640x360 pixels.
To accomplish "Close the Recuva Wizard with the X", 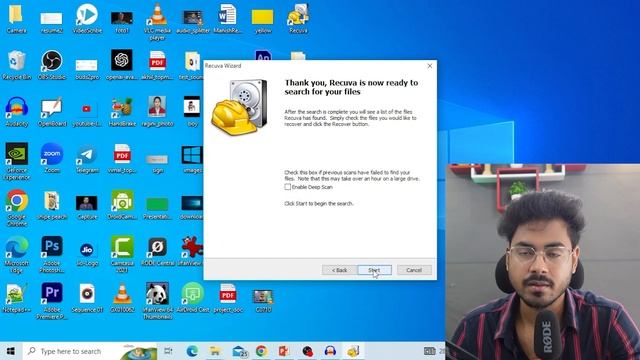I will coord(429,66).
